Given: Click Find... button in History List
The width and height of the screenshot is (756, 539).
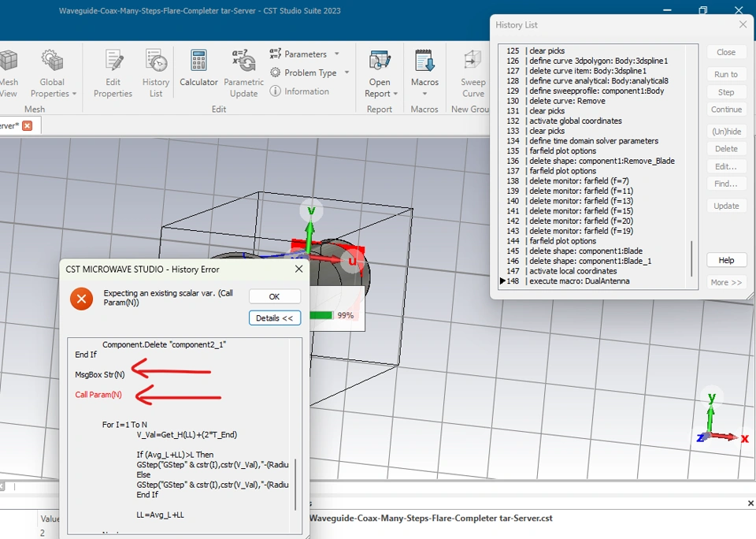Looking at the screenshot, I should 726,184.
